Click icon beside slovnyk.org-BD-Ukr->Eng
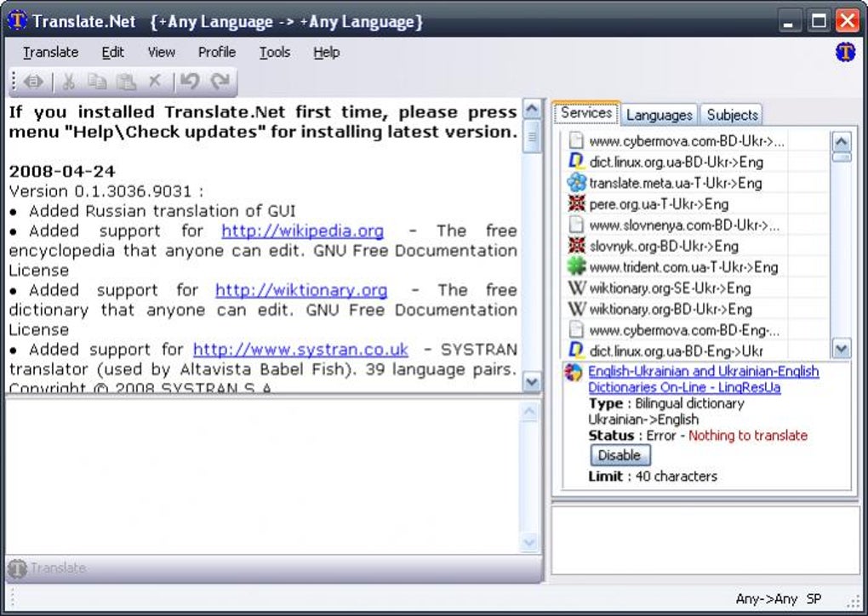 pos(576,246)
